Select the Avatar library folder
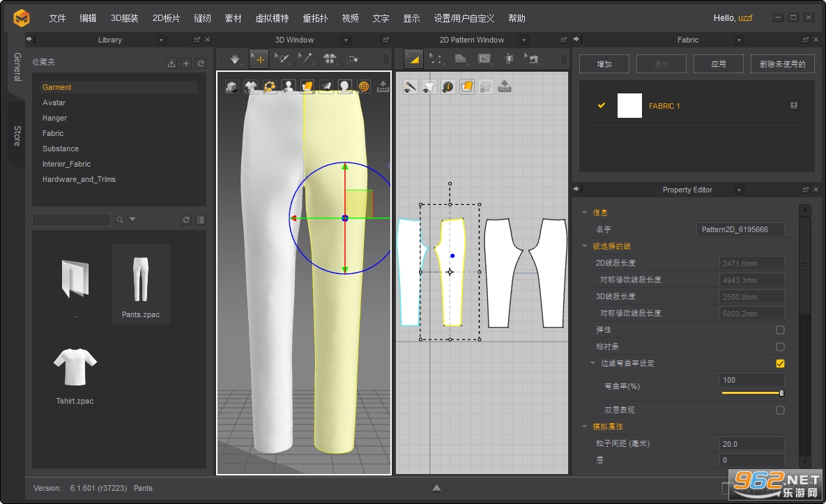 (x=54, y=102)
